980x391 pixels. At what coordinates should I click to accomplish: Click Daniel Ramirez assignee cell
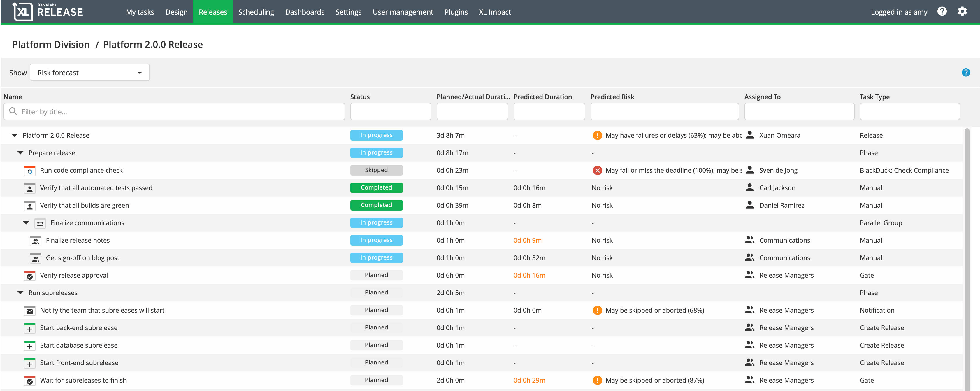(781, 205)
